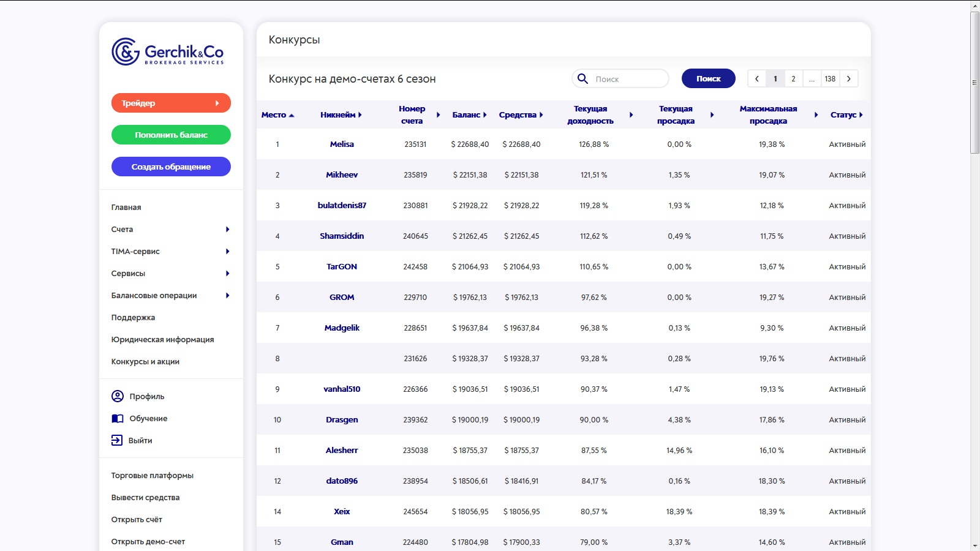The width and height of the screenshot is (980, 551).
Task: Sort table by Место column arrow
Action: click(x=292, y=115)
